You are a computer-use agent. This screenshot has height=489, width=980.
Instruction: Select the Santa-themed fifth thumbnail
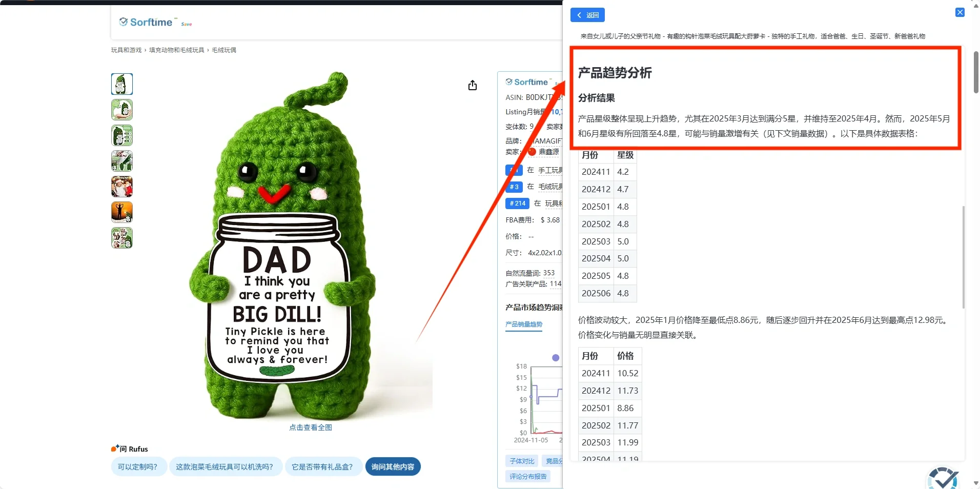click(x=122, y=187)
